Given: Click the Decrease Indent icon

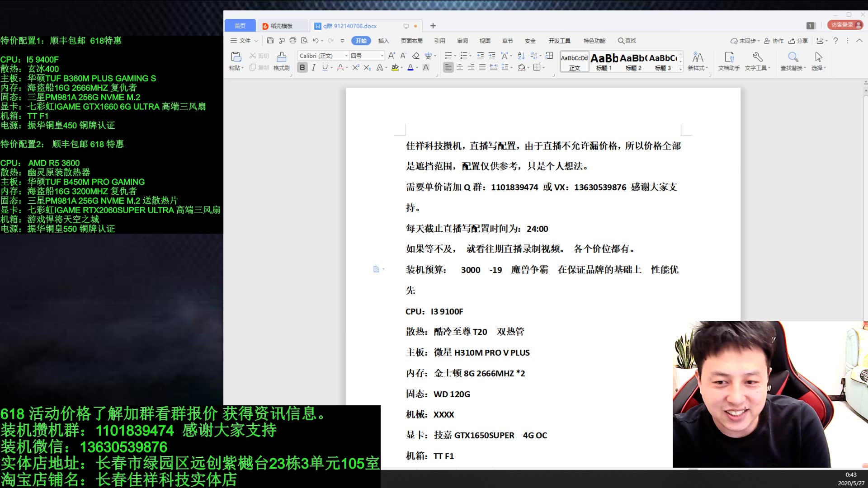Looking at the screenshot, I should [x=481, y=56].
